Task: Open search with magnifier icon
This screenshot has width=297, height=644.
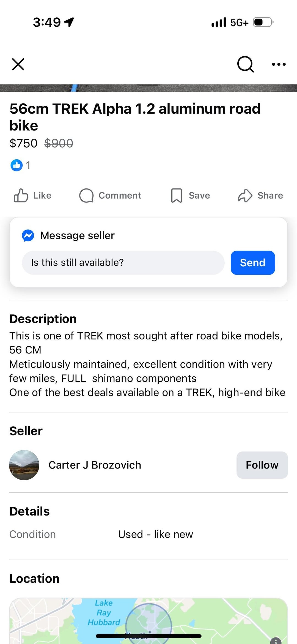Action: pos(245,64)
